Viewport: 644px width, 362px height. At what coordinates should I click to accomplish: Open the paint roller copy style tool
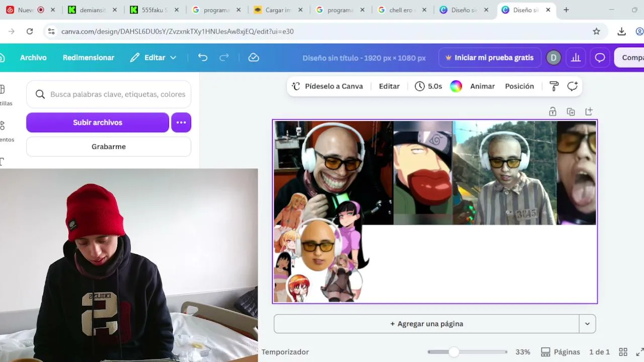pyautogui.click(x=554, y=86)
